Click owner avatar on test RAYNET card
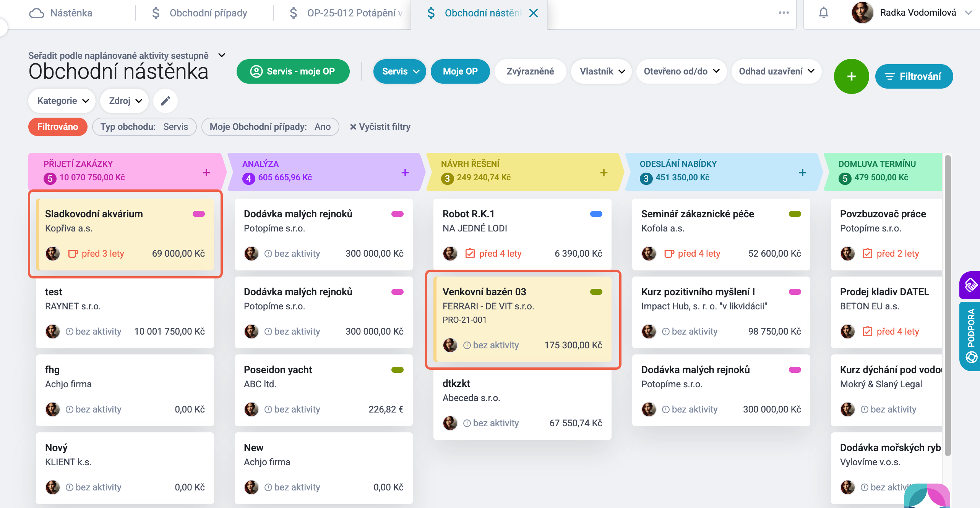 tap(53, 331)
